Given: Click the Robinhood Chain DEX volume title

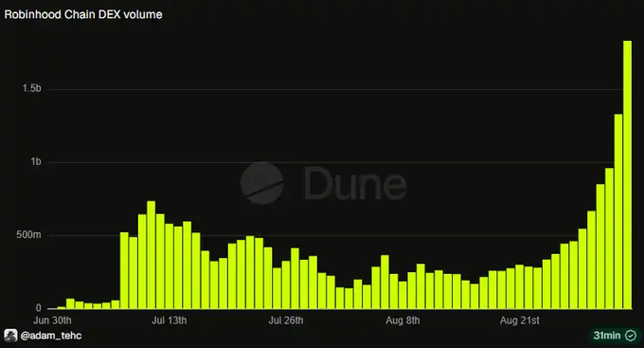Looking at the screenshot, I should [x=83, y=14].
